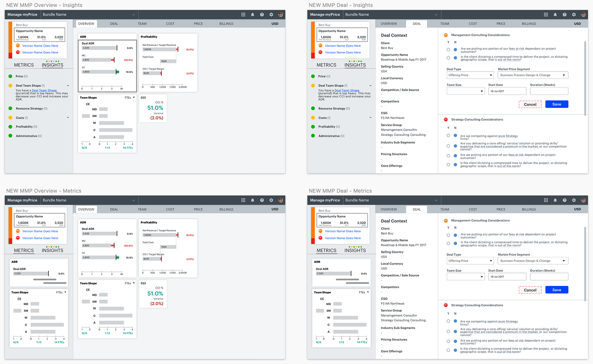This screenshot has height=364, width=593.
Task: Open apps grid icon in Overview - Metrics mockup
Action: pyautogui.click(x=243, y=200)
